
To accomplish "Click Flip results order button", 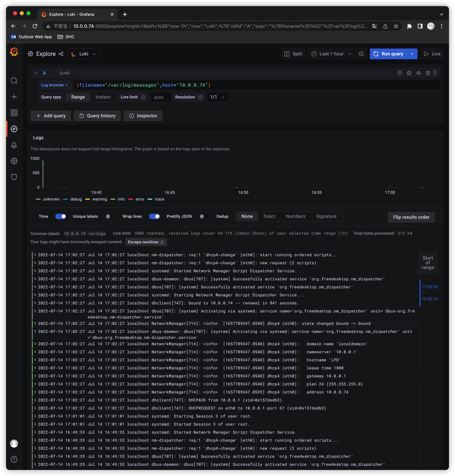I will point(411,217).
